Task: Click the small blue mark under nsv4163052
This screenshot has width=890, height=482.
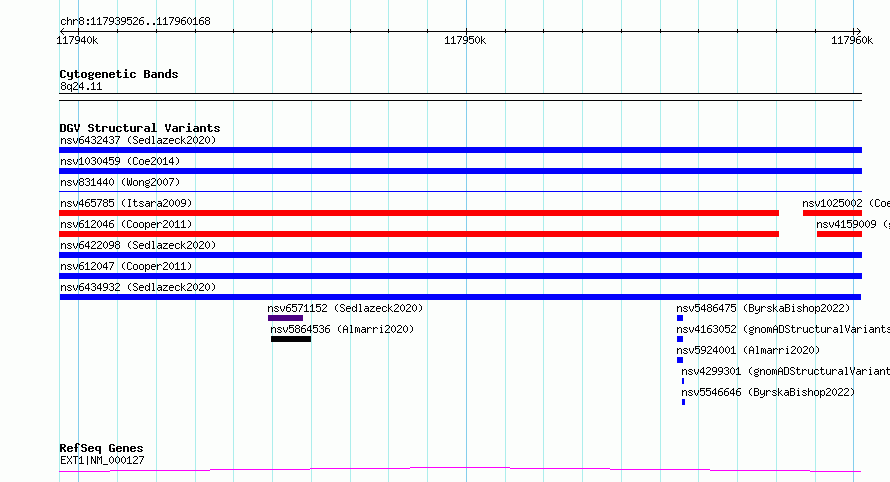Action: (x=680, y=339)
